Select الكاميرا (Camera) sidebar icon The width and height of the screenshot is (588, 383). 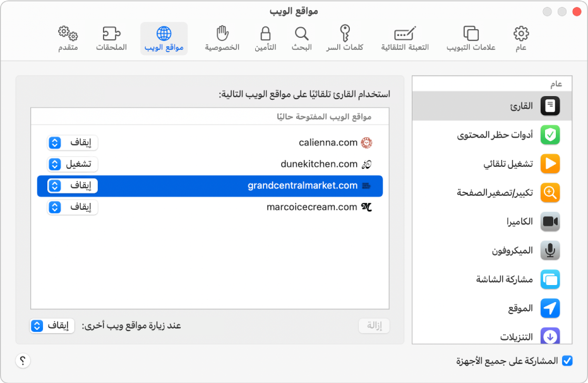point(550,222)
